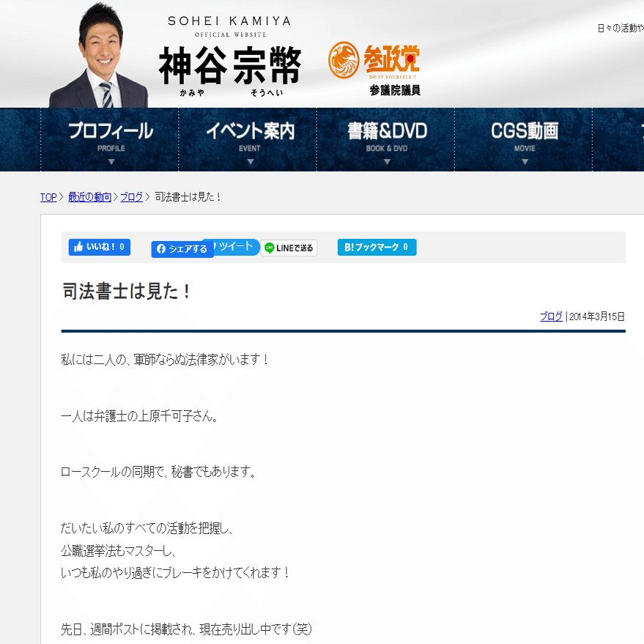The image size is (644, 644).
Task: Click the line ロースクールの同期で、秘書でもあります。
Action: (158, 472)
